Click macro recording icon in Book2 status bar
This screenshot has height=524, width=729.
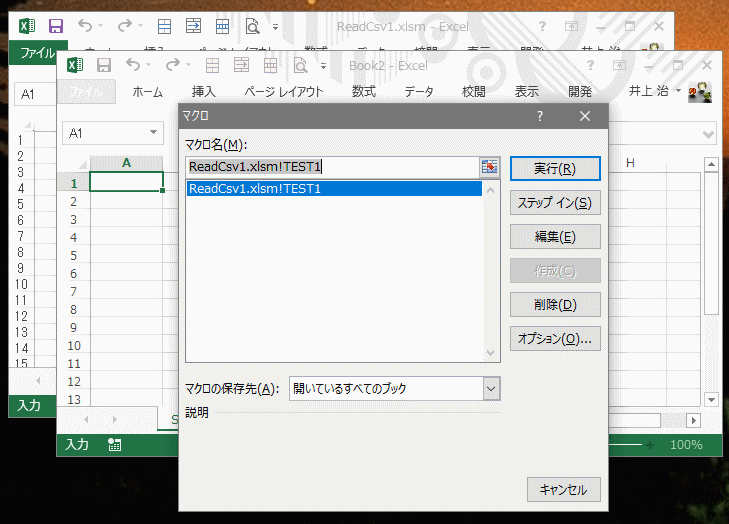click(114, 445)
